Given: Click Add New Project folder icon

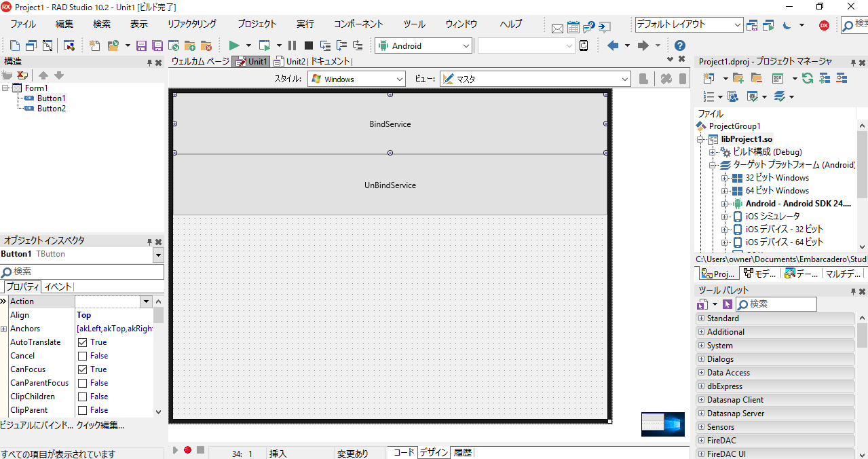Looking at the screenshot, I should pyautogui.click(x=738, y=78).
